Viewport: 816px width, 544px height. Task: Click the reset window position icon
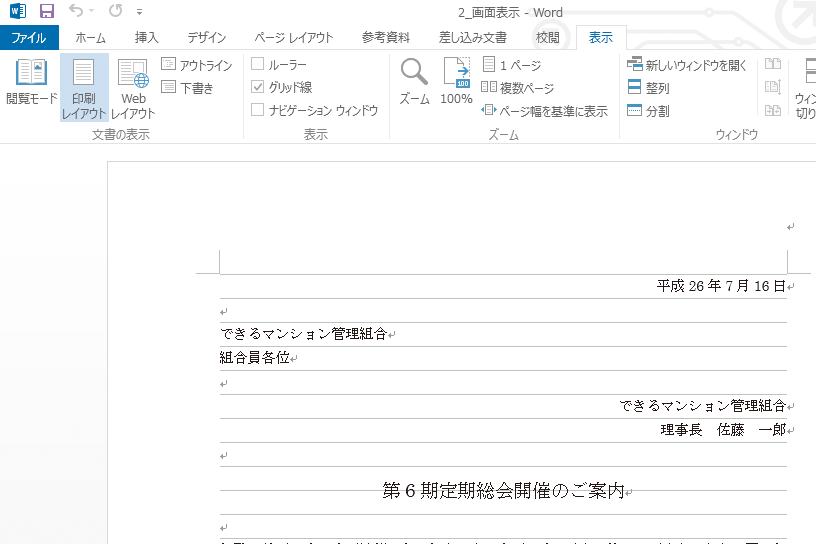pyautogui.click(x=773, y=110)
